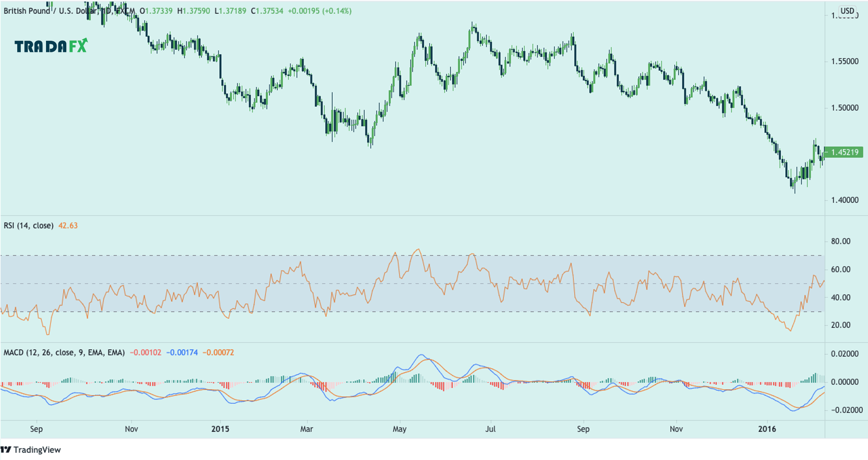Click the 1.50000 price scale label
The width and height of the screenshot is (868, 460).
(845, 108)
